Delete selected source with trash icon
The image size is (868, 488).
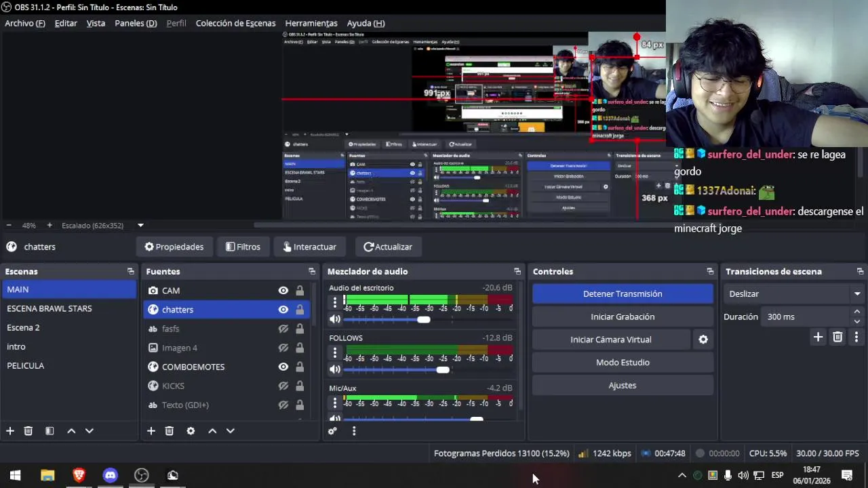(170, 431)
